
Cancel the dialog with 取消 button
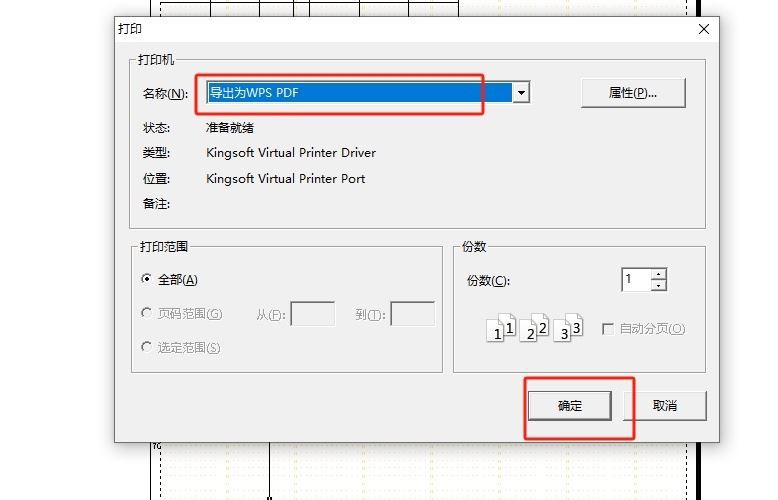(x=665, y=406)
